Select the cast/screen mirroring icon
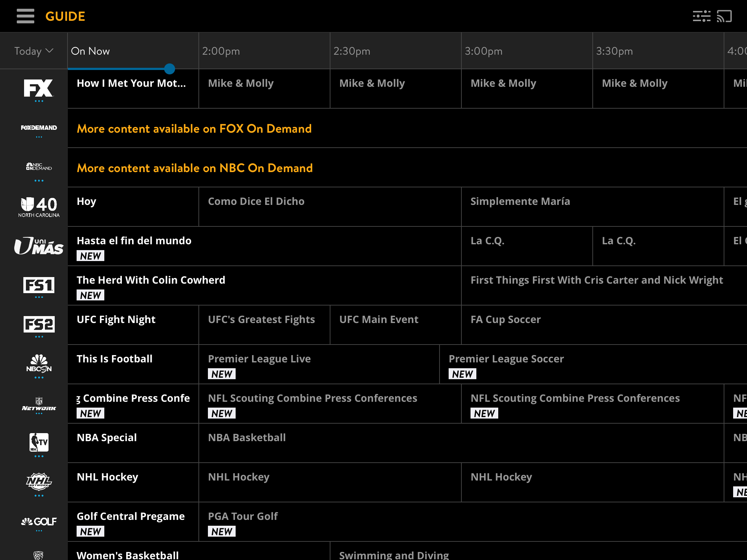This screenshot has height=560, width=747. point(725,15)
